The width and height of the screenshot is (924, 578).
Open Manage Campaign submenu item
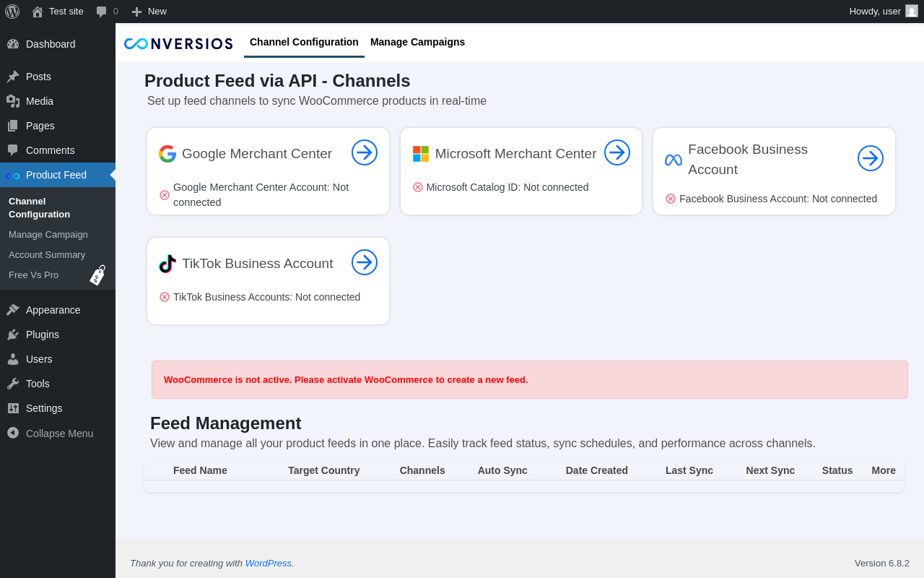[48, 235]
